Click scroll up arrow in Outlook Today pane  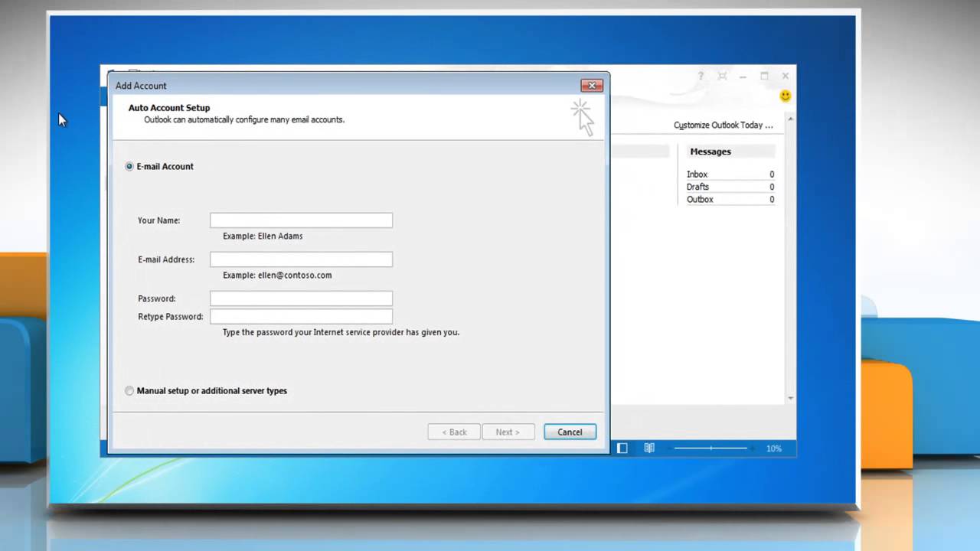[x=790, y=119]
